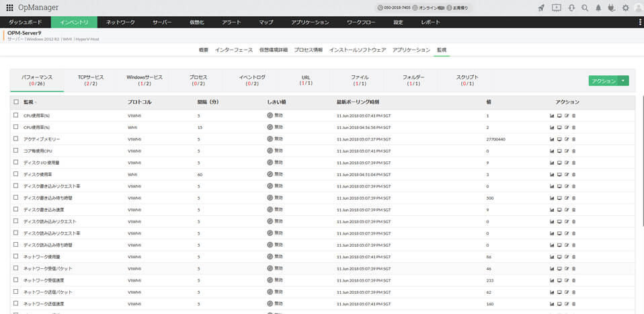Select the ネットワーク使用量 row checkbox
Image resolution: width=644 pixels, height=314 pixels.
(x=16, y=257)
